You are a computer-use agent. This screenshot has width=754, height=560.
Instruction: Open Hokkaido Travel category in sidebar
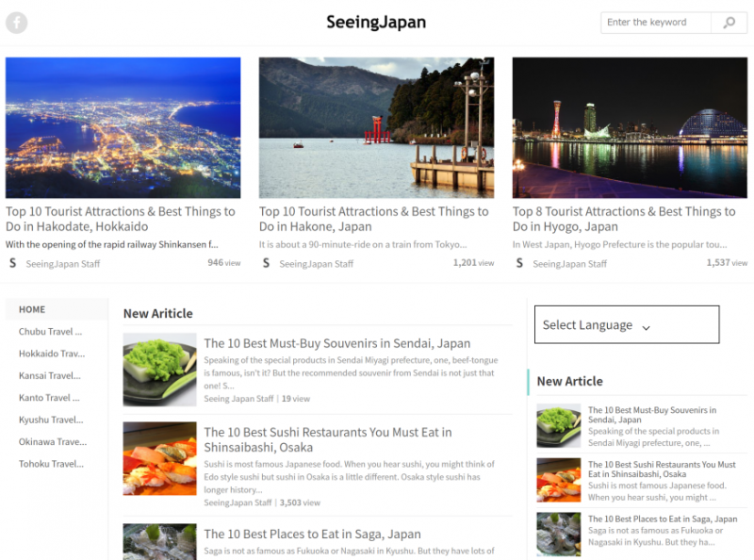coord(52,354)
